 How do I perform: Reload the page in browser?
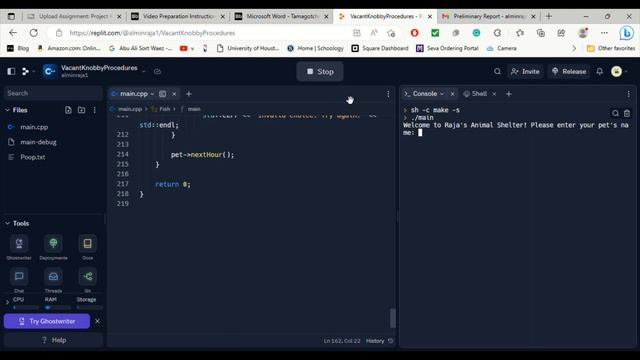click(33, 33)
